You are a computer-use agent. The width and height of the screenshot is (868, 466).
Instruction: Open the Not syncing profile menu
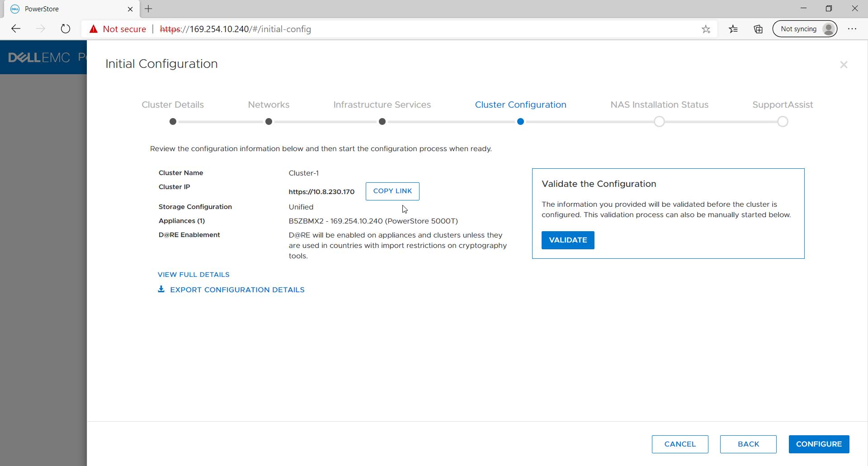[805, 29]
